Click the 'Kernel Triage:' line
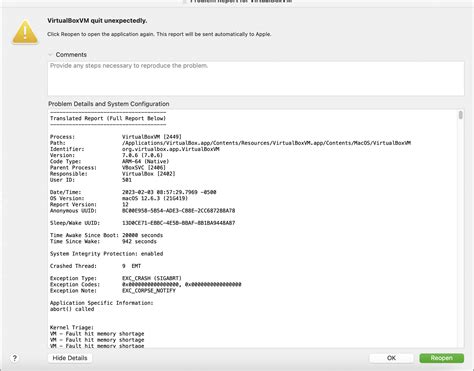Image resolution: width=474 pixels, height=371 pixels. coord(72,328)
